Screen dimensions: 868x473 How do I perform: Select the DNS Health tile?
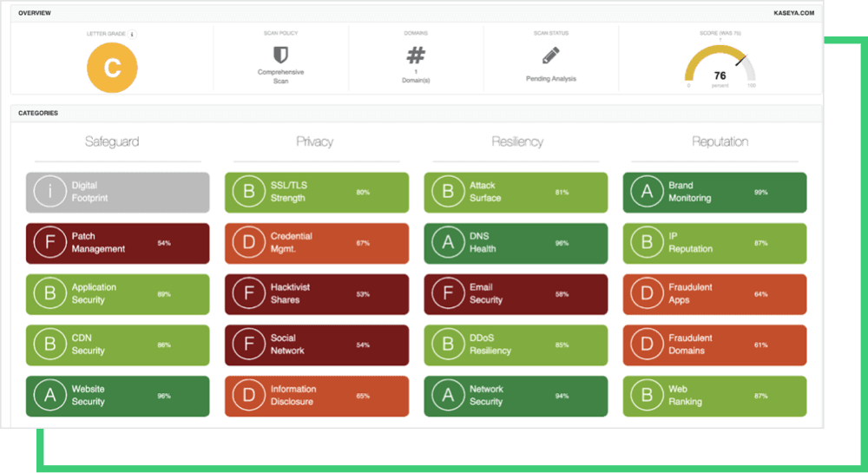[516, 243]
